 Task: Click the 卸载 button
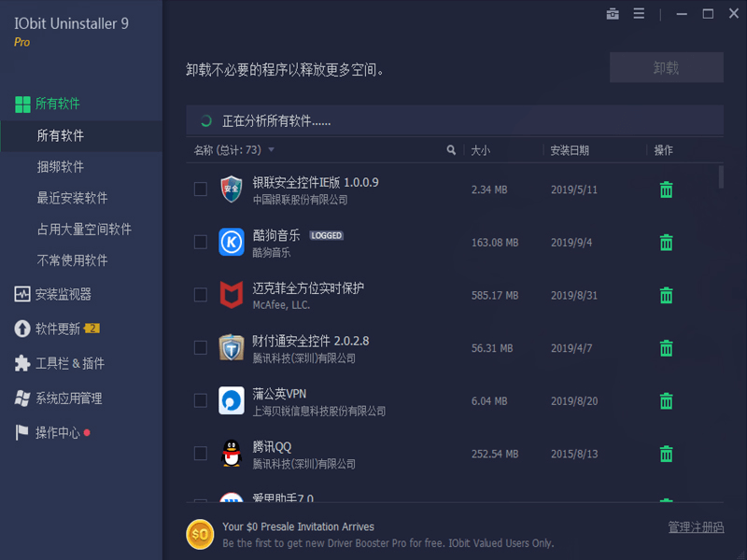tap(667, 67)
